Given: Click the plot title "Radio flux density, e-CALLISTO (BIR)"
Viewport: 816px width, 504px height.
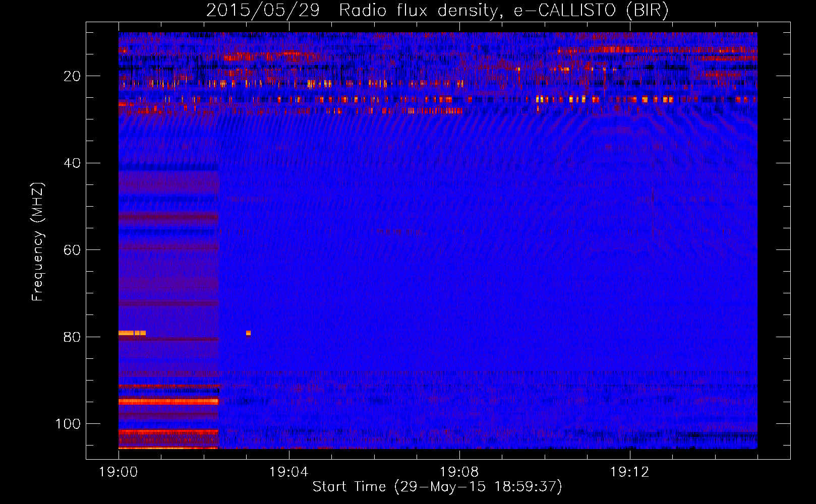Looking at the screenshot, I should tap(503, 11).
